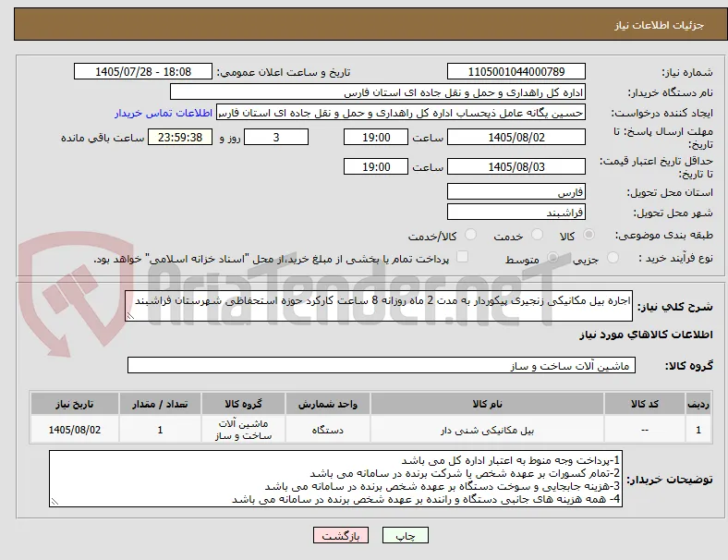Click the بازگشت back button
The width and height of the screenshot is (728, 560).
coord(341,535)
